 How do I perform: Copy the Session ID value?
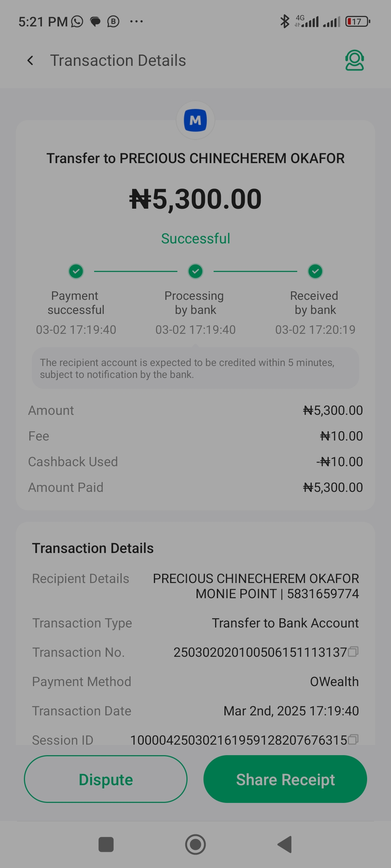pyautogui.click(x=353, y=740)
